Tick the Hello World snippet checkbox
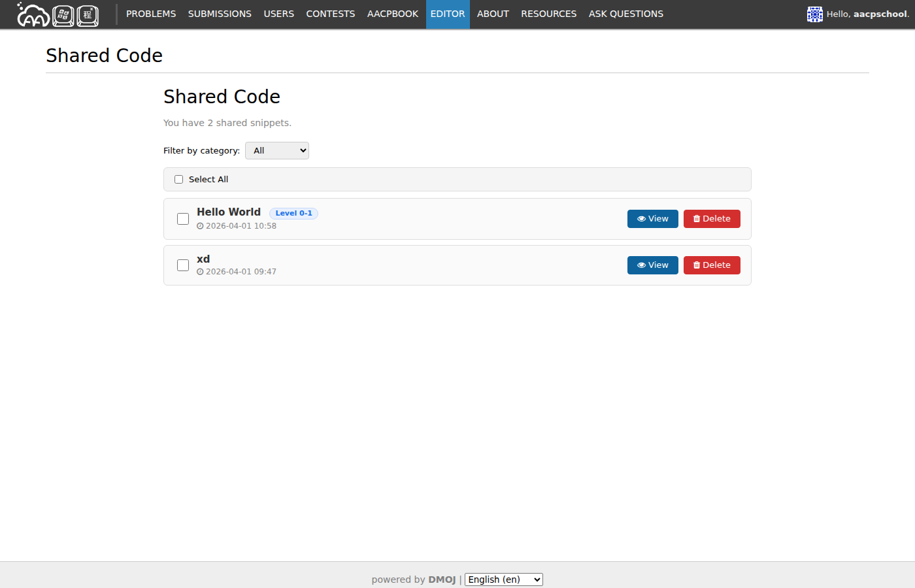The height and width of the screenshot is (588, 915). (183, 219)
